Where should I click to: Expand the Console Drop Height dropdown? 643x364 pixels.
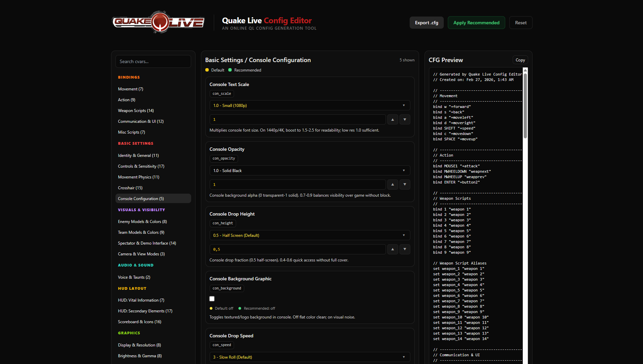309,235
